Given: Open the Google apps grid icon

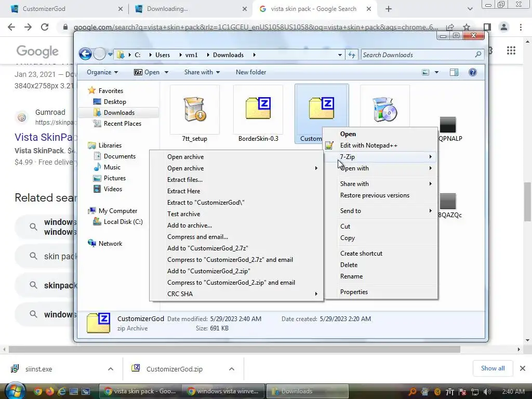Looking at the screenshot, I should point(511,50).
